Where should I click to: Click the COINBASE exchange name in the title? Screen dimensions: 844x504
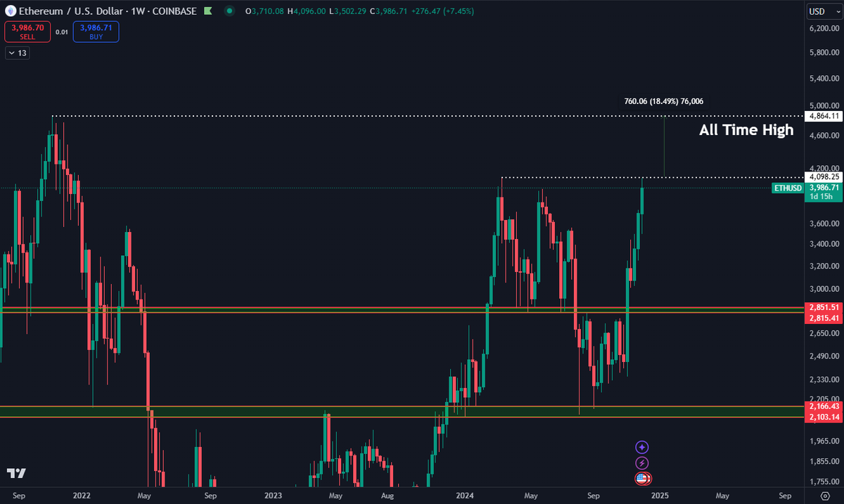click(x=174, y=11)
